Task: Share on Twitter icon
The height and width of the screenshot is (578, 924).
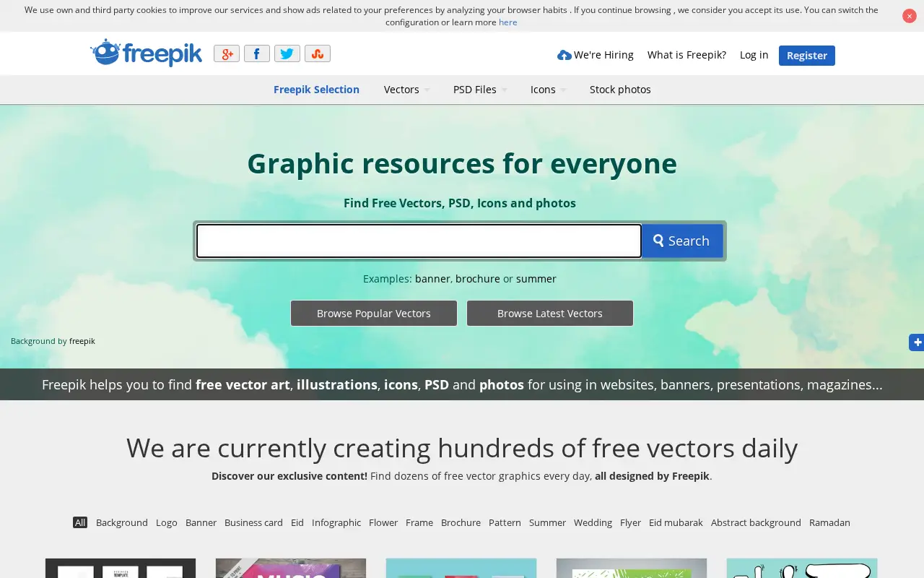Action: (x=287, y=53)
